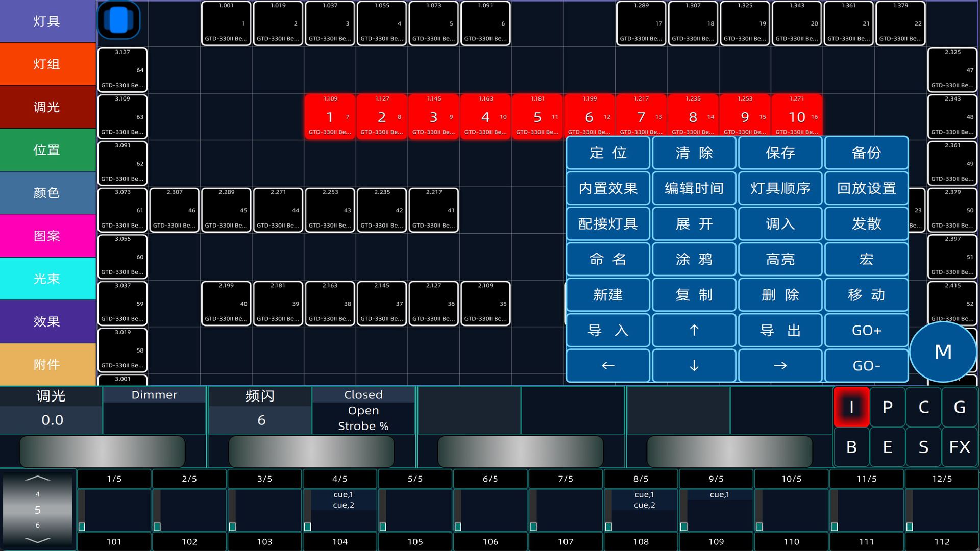Screen dimensions: 980x551
Task: Select playback fader 108
Action: [x=641, y=541]
